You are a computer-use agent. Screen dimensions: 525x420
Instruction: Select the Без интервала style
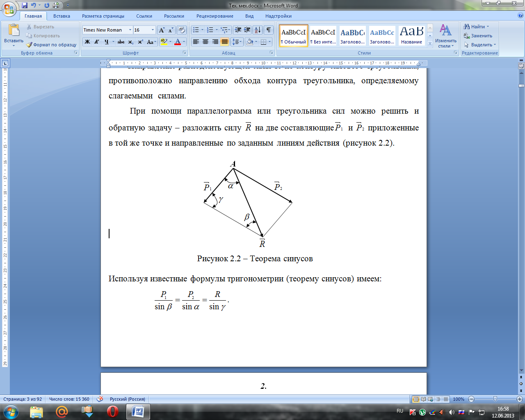click(x=323, y=36)
